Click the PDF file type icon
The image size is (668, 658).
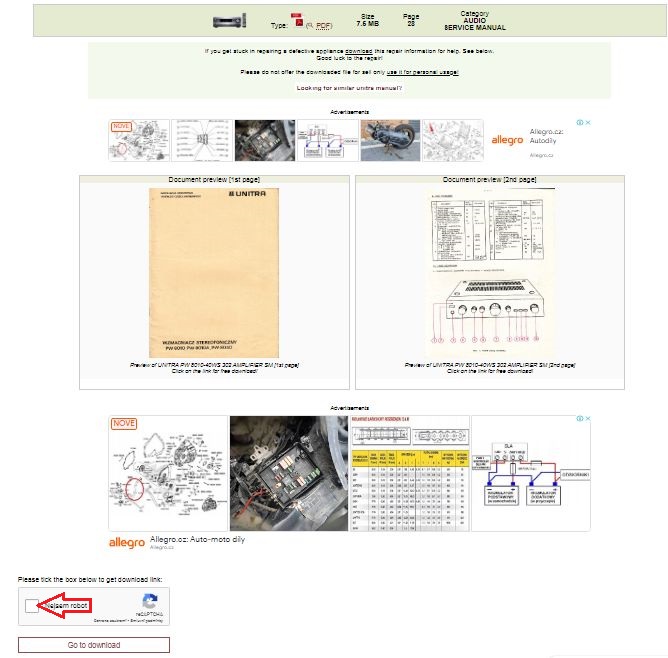(297, 19)
